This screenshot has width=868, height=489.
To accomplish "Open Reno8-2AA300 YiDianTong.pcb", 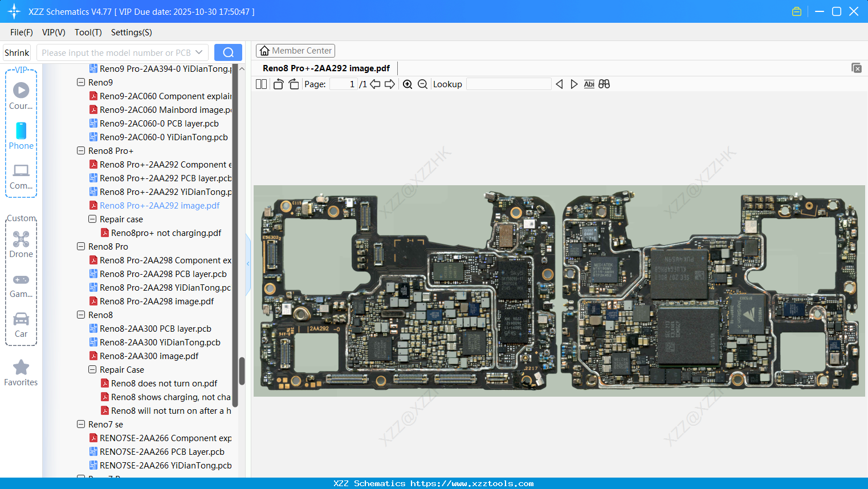I will coord(155,343).
